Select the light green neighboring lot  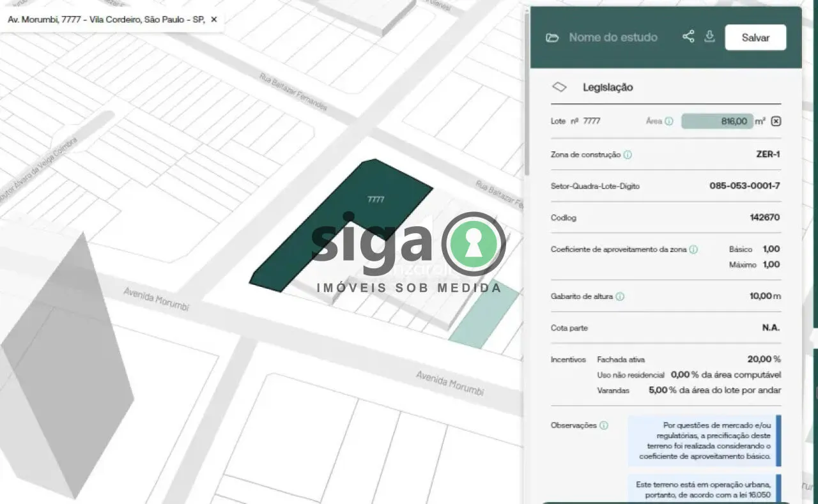(x=484, y=314)
